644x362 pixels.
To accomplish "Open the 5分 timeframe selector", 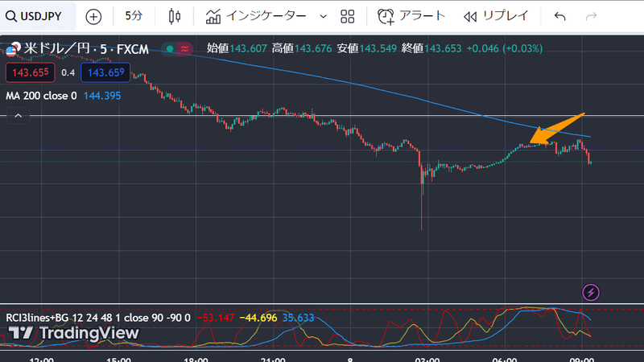I will pyautogui.click(x=134, y=16).
